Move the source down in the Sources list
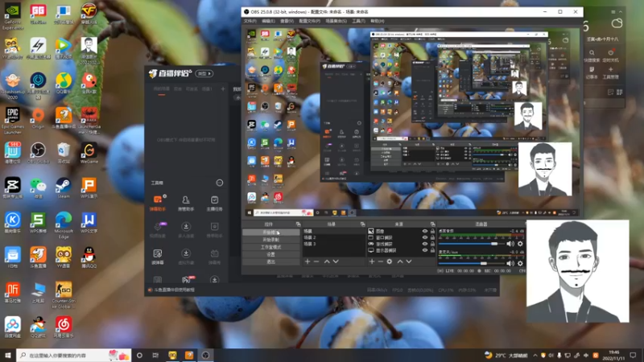 409,261
